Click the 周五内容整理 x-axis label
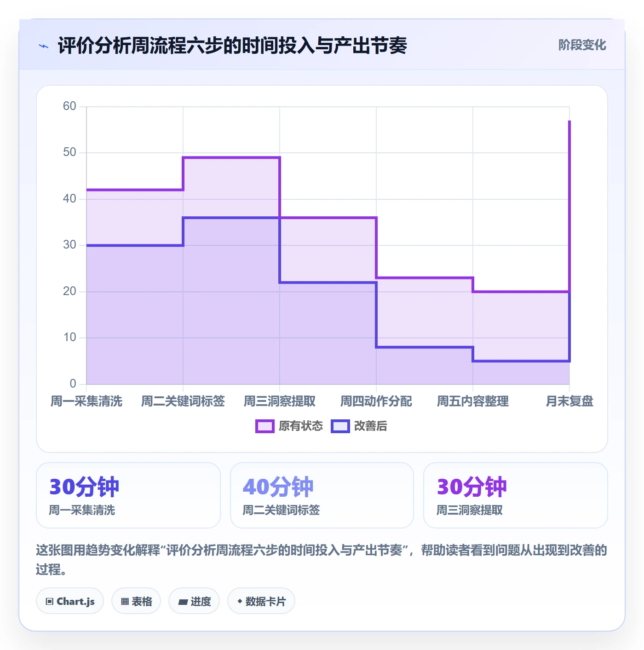This screenshot has width=644, height=650. pos(473,401)
